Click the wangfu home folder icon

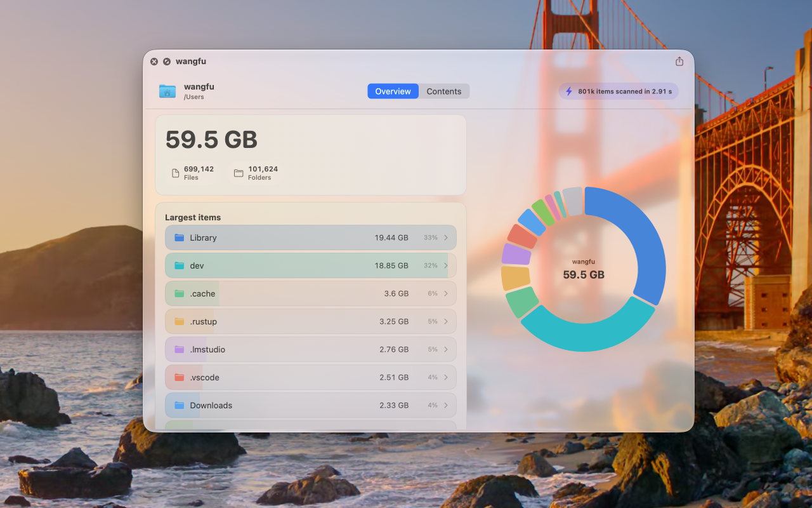pos(167,91)
